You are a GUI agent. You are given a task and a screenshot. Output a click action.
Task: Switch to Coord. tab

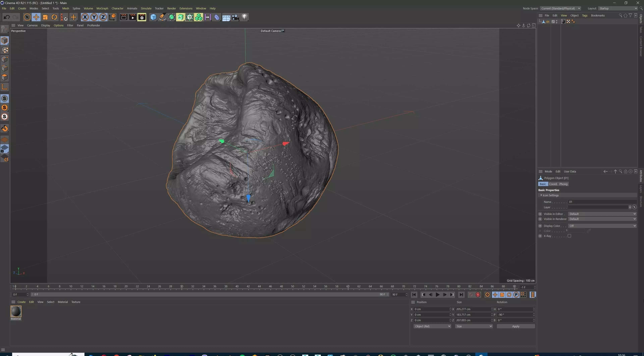point(553,184)
